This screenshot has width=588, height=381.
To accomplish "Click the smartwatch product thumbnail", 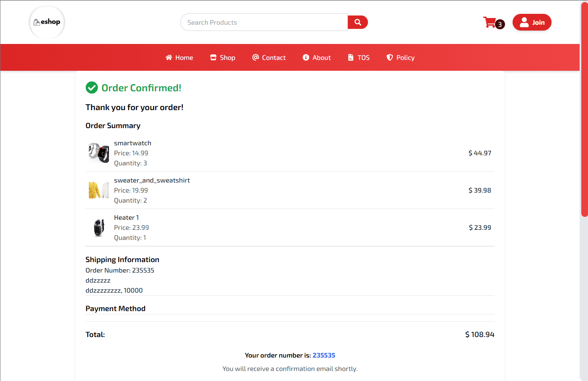I will click(x=98, y=152).
